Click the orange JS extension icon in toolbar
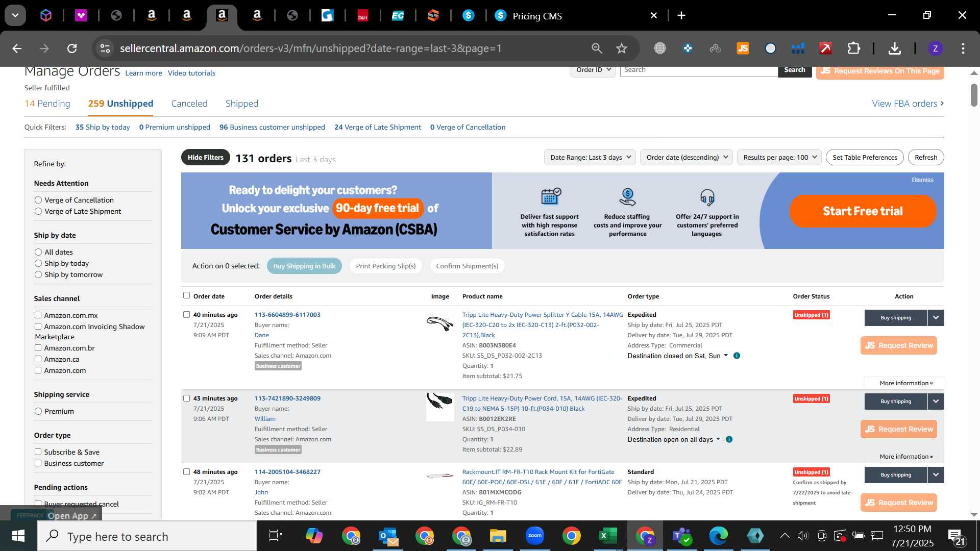The height and width of the screenshot is (551, 980). point(743,48)
